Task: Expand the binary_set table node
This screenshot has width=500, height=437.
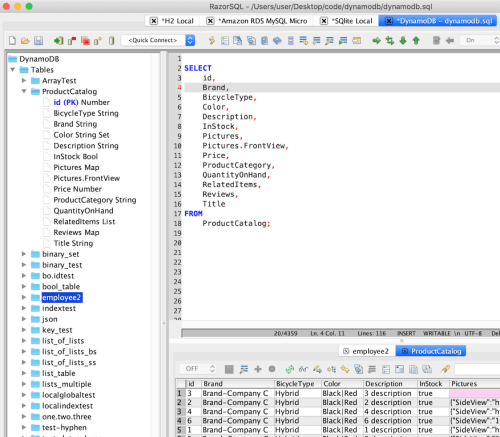Action: [24, 254]
